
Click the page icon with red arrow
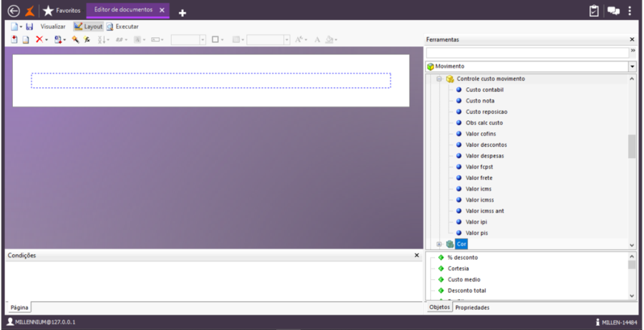[14, 39]
